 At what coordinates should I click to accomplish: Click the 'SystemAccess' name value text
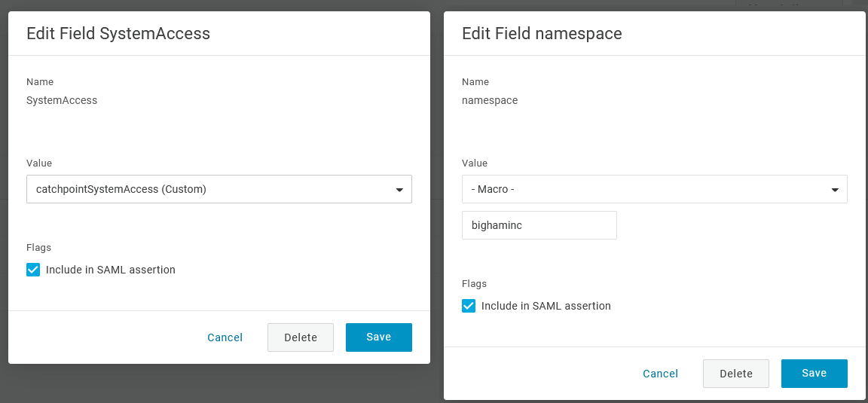tap(62, 100)
